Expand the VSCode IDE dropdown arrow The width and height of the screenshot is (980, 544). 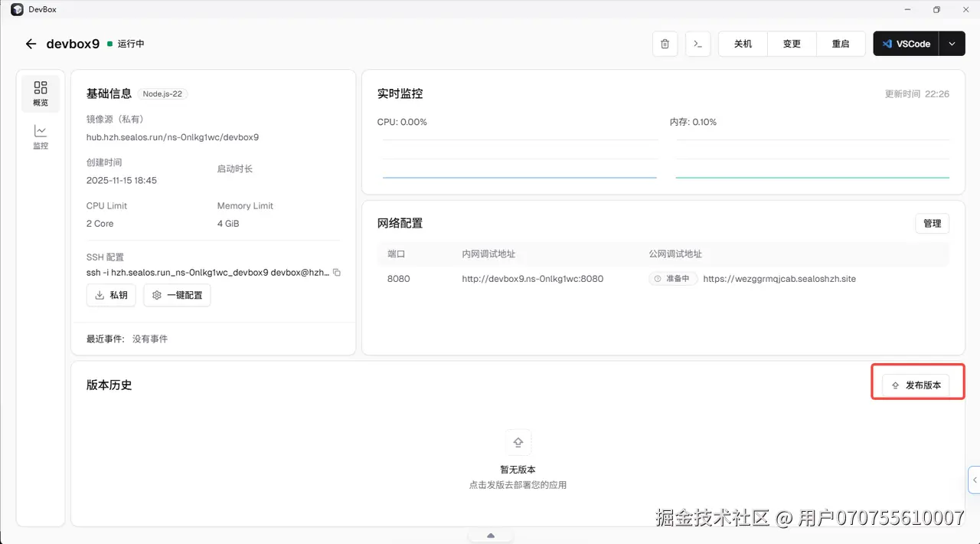pyautogui.click(x=952, y=44)
